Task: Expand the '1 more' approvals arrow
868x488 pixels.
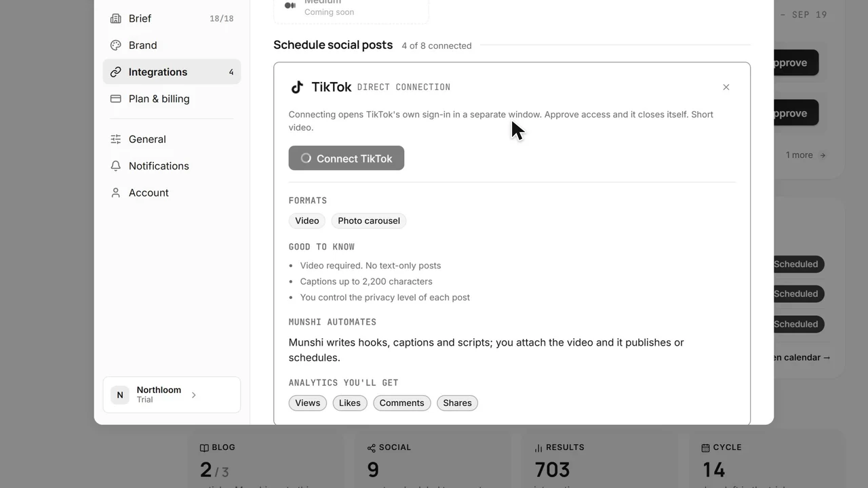Action: click(x=823, y=155)
